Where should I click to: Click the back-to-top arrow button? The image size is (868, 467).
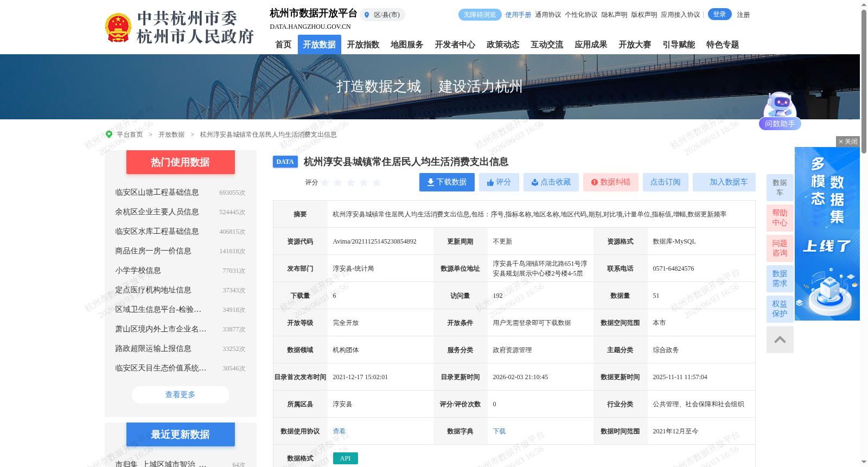pyautogui.click(x=780, y=340)
